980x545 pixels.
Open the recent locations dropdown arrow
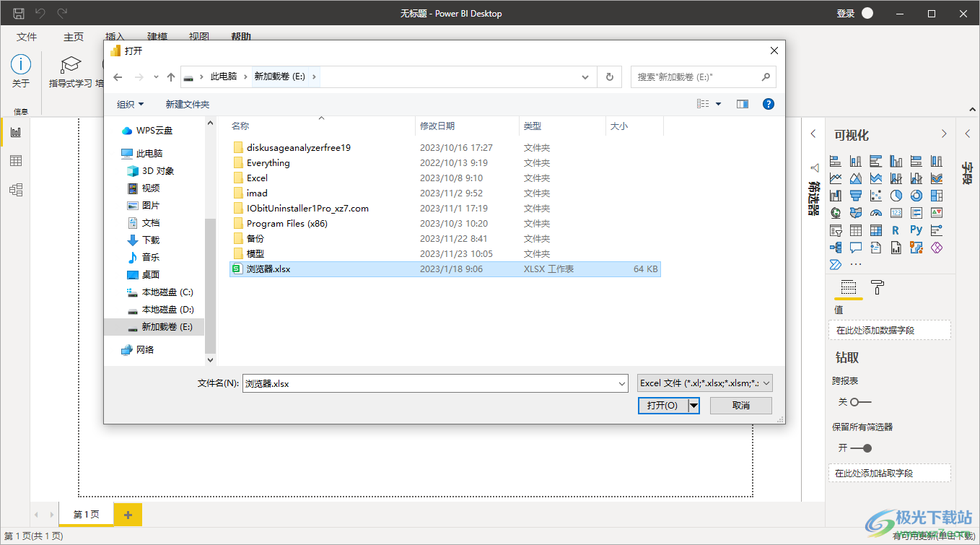click(x=156, y=77)
